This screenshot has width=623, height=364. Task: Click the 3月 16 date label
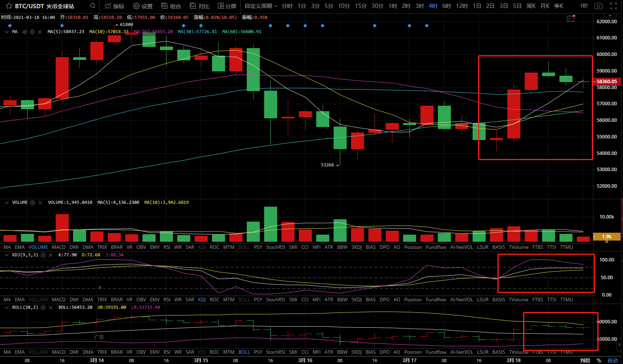pos(305,360)
